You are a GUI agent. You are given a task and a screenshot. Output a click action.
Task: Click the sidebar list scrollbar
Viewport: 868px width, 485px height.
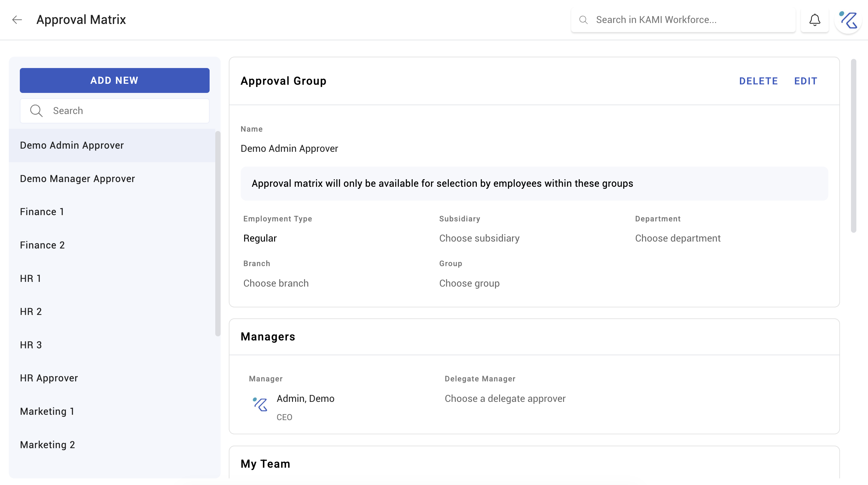[218, 234]
